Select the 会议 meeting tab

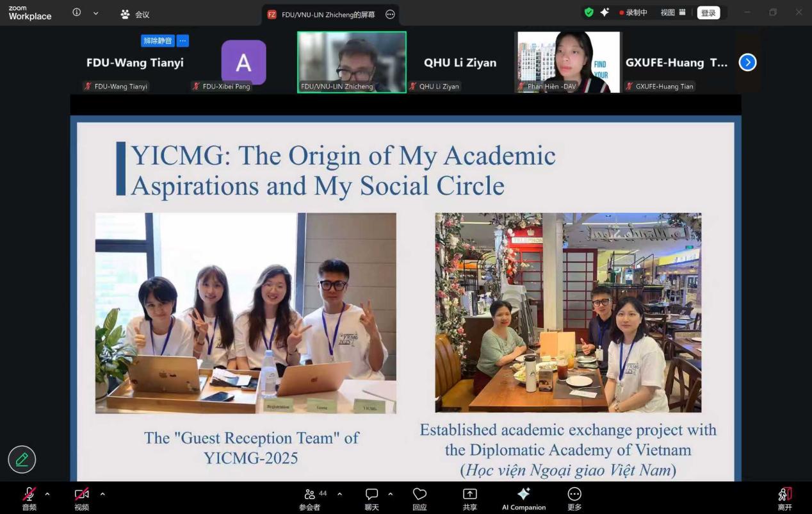[135, 14]
